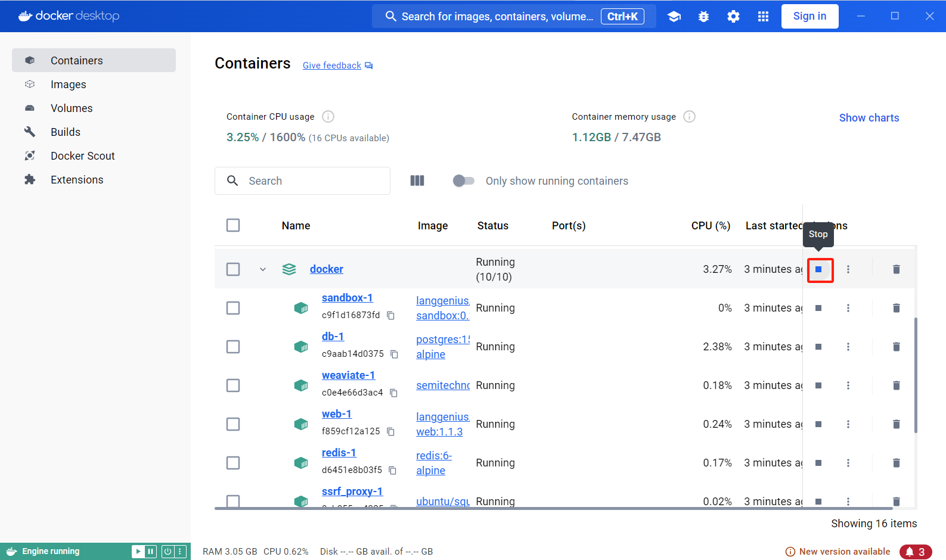Click the vertical scrollbar of container list
Image resolution: width=946 pixels, height=560 pixels.
tap(916, 375)
